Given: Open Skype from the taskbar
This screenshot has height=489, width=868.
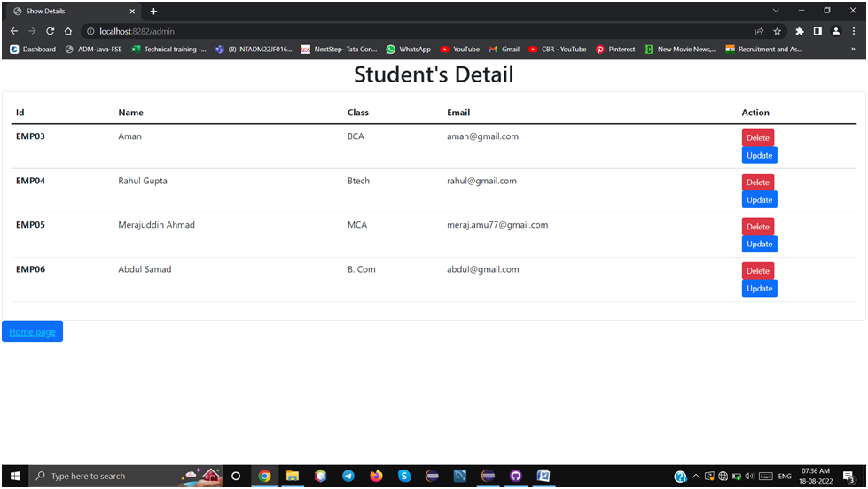Looking at the screenshot, I should [x=404, y=476].
